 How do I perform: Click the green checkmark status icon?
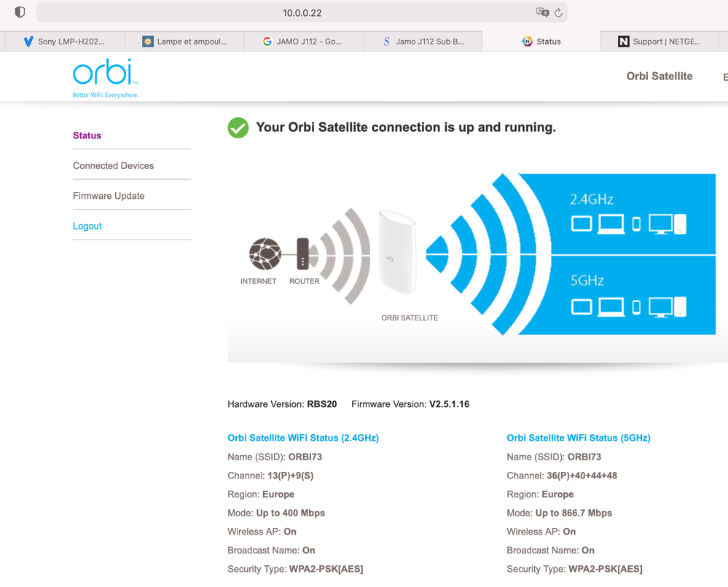click(x=238, y=127)
